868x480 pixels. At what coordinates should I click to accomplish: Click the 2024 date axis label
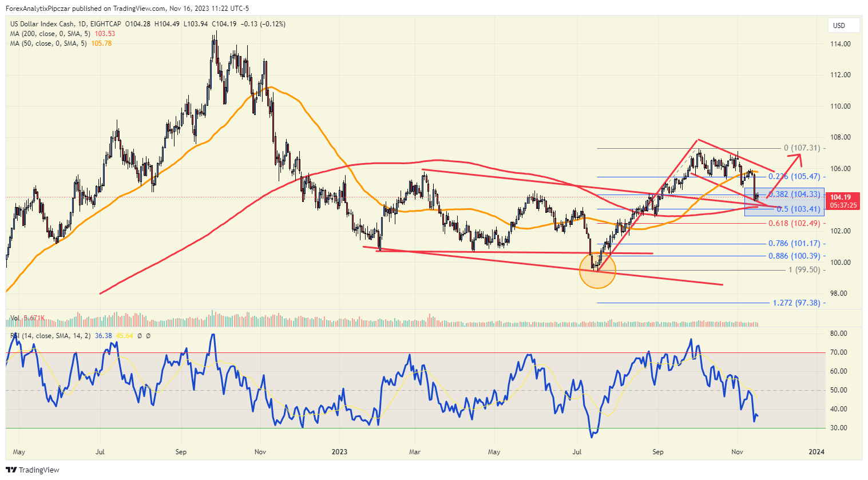(x=817, y=452)
